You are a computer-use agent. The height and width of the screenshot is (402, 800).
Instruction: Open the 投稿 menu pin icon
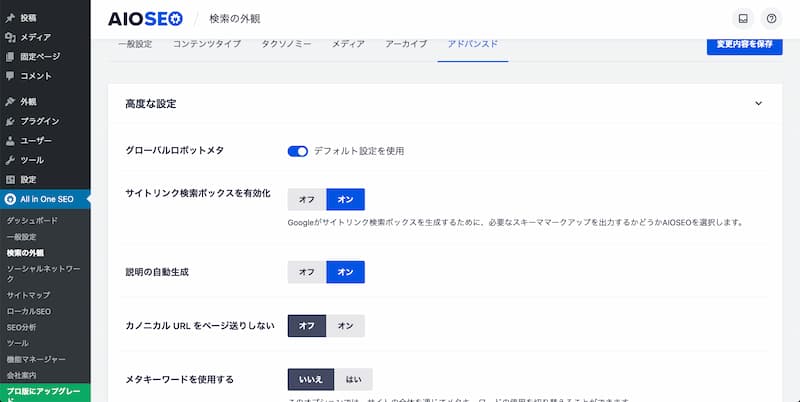point(10,18)
